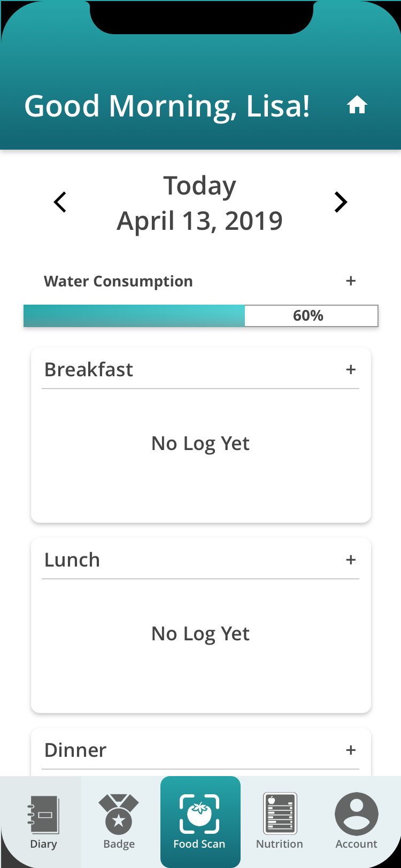
Task: Add a Dinner entry using plus
Action: point(351,750)
